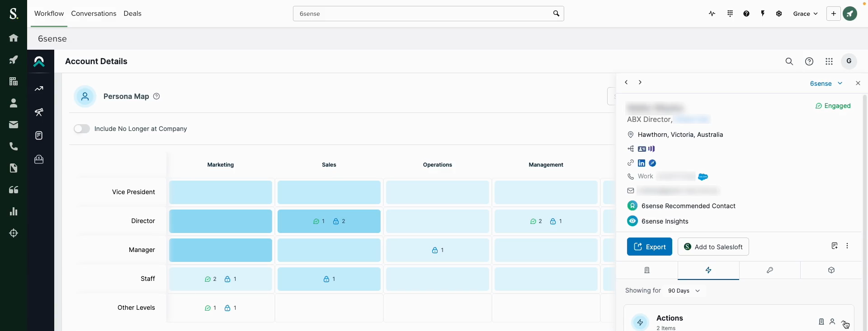Click the Salesforce cloud icon beside Work phone
The image size is (868, 331).
click(703, 177)
